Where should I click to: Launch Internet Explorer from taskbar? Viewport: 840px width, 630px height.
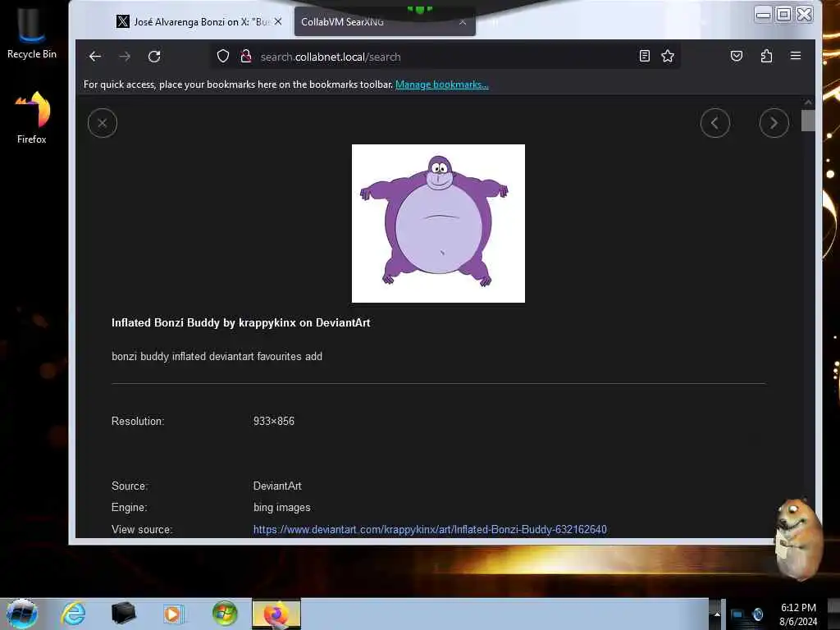[73, 614]
